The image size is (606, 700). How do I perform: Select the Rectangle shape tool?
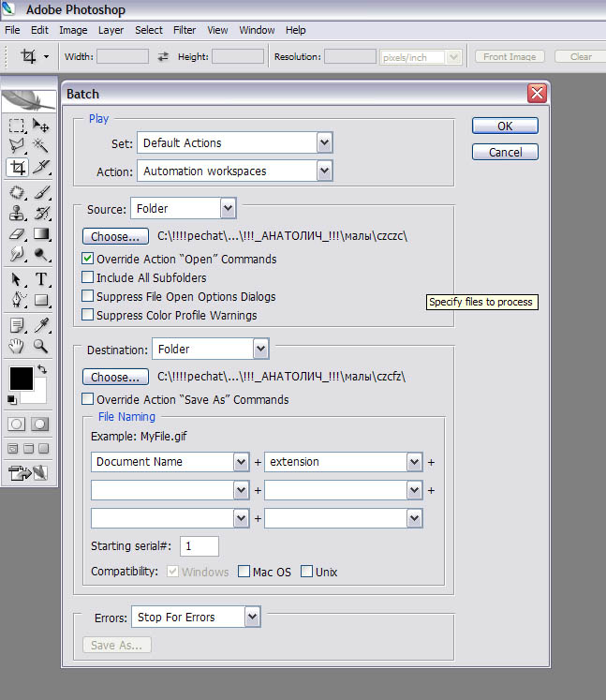click(41, 300)
